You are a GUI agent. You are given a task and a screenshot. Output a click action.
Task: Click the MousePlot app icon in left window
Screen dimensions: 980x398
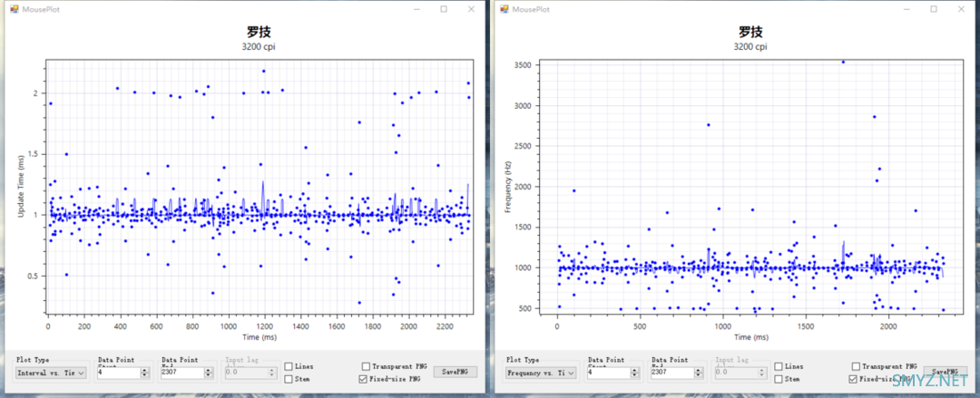15,9
